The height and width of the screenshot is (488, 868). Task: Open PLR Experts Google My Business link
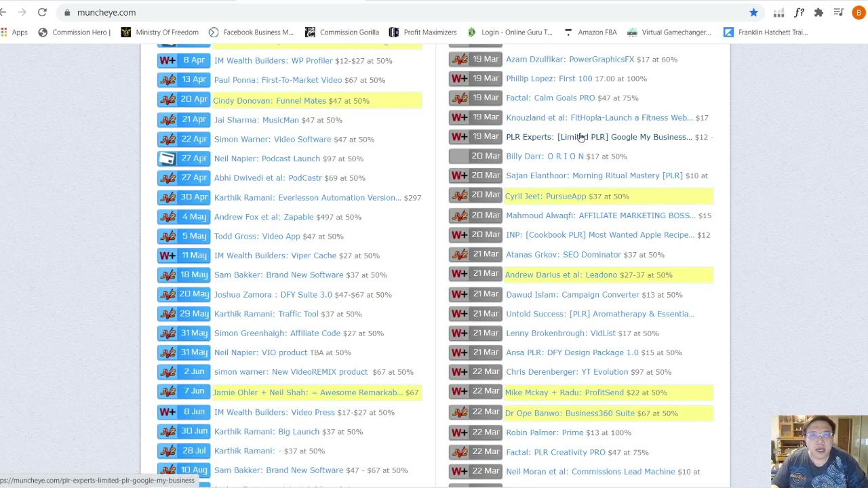pyautogui.click(x=599, y=137)
